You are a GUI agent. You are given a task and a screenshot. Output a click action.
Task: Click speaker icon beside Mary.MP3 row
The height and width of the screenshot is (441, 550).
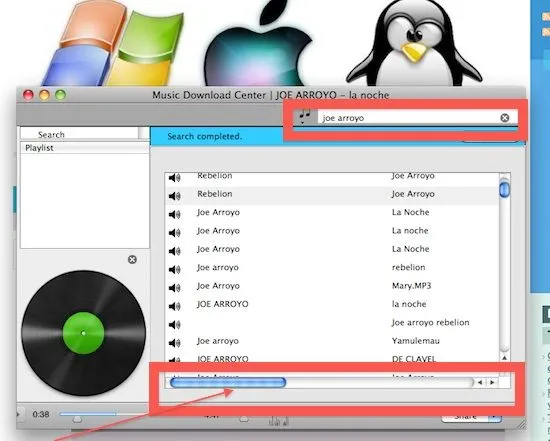coord(174,288)
